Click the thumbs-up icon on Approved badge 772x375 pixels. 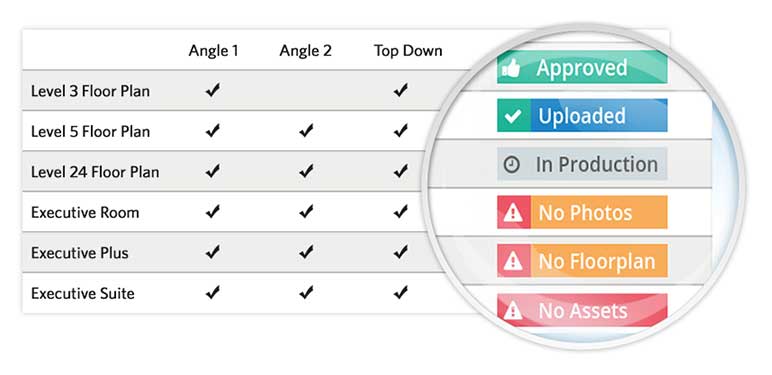[x=511, y=68]
